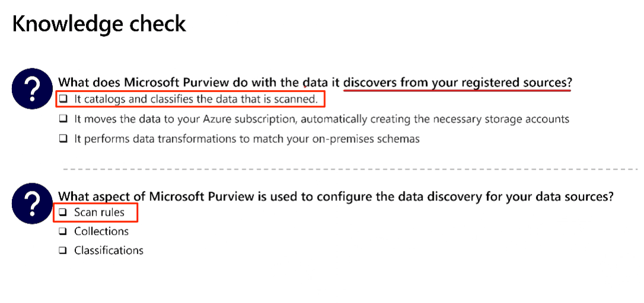
Task: Tick the Collections checkbox
Action: tap(63, 232)
